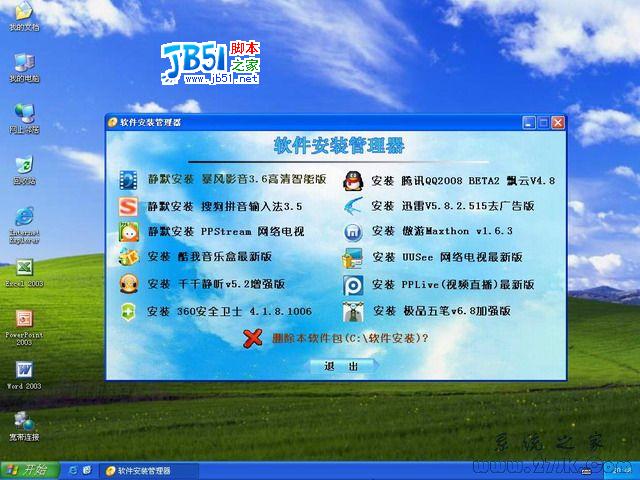640x480 pixels.
Task: Click the 退出 exit button
Action: pyautogui.click(x=342, y=366)
